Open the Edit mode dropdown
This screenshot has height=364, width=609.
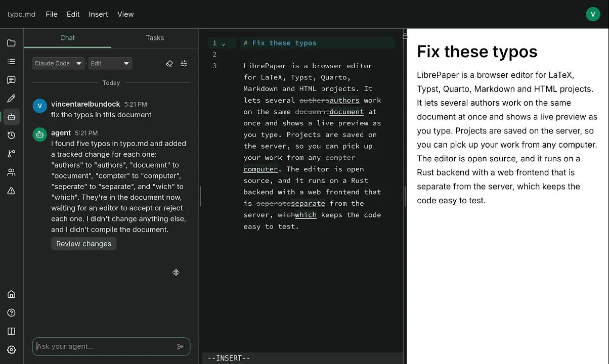tap(110, 63)
